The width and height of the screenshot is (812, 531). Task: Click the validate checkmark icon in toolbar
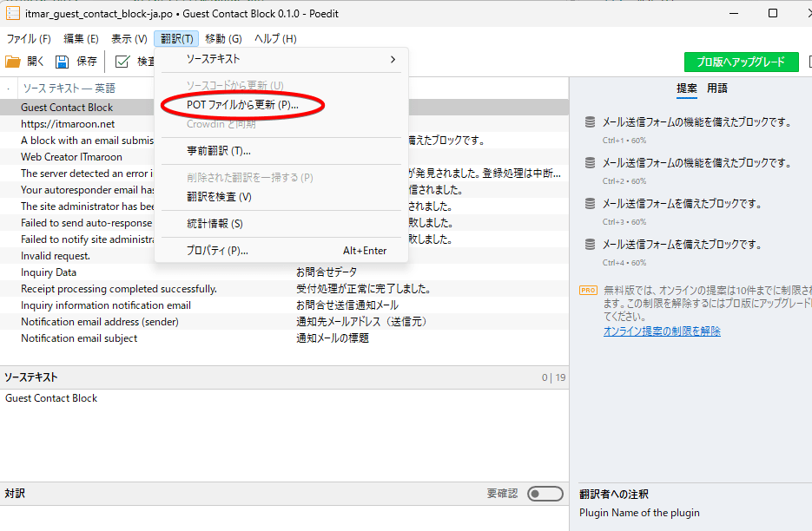tap(122, 62)
